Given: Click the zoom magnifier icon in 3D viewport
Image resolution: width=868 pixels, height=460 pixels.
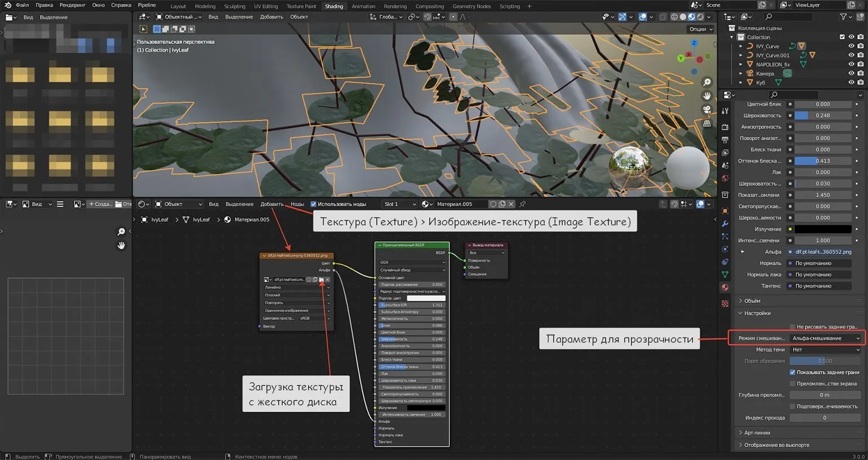Looking at the screenshot, I should click(707, 82).
